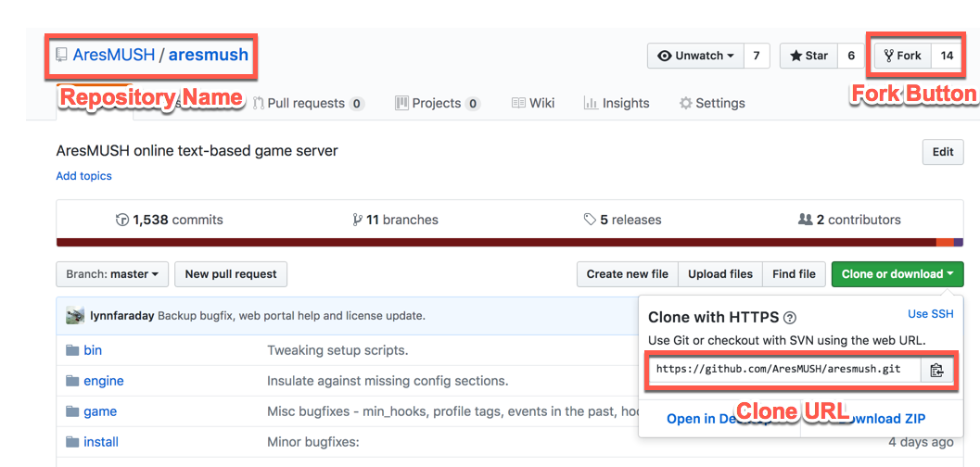This screenshot has height=467, width=980.
Task: Click the help icon beside Clone with HTTPS
Action: click(x=790, y=317)
